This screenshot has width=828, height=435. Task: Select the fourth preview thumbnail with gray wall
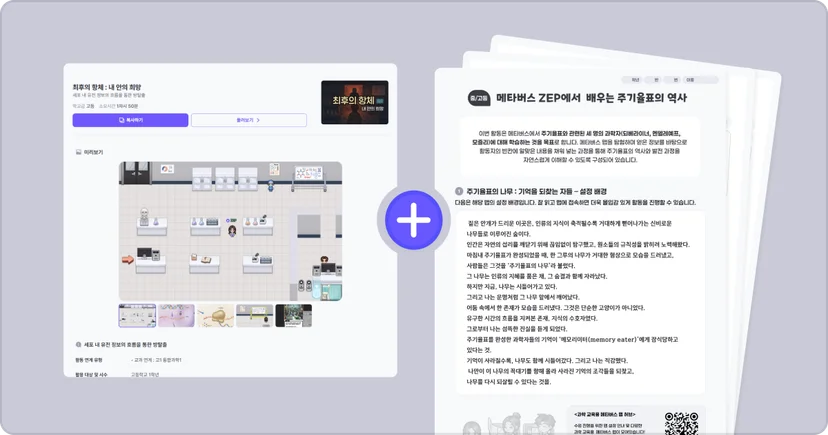(255, 316)
